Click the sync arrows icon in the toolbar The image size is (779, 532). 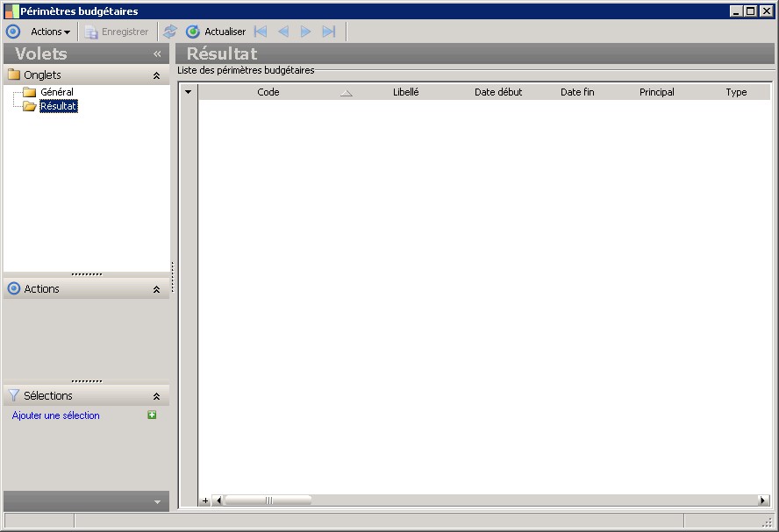coord(170,32)
